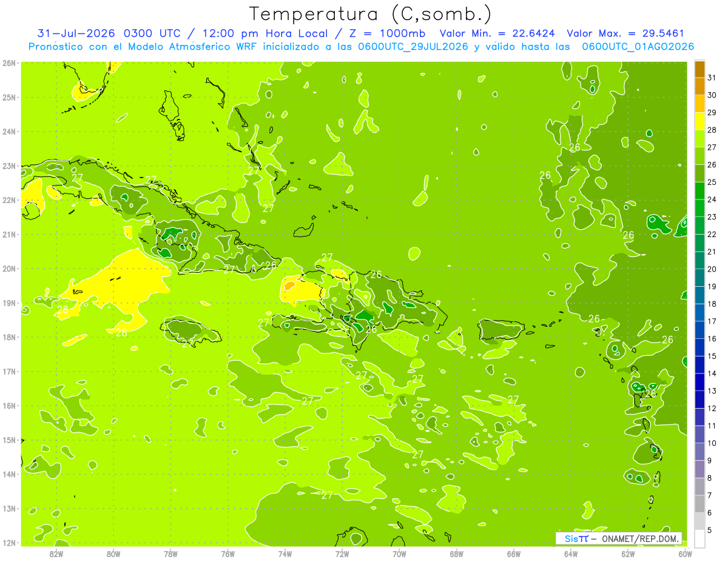Click the '60W' longitude label

tap(686, 554)
